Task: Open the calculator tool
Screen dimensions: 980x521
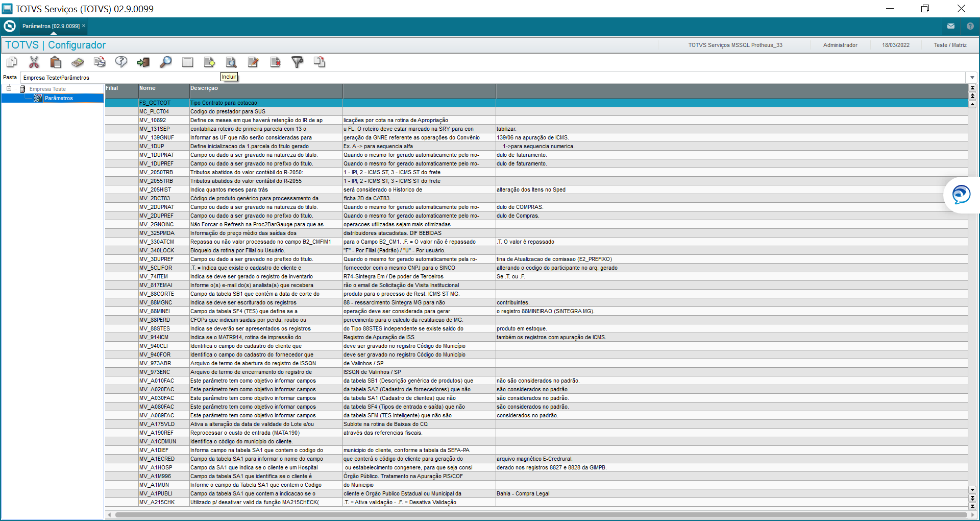Action: pos(78,62)
